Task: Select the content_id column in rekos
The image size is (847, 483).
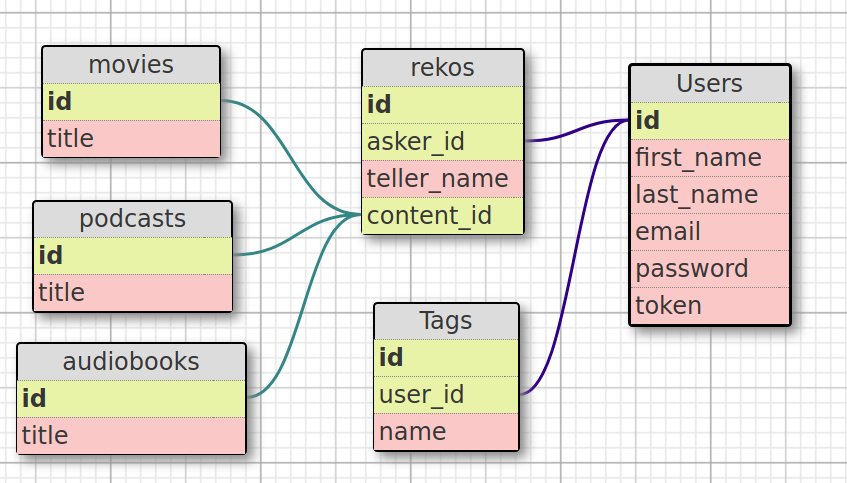Action: 443,216
